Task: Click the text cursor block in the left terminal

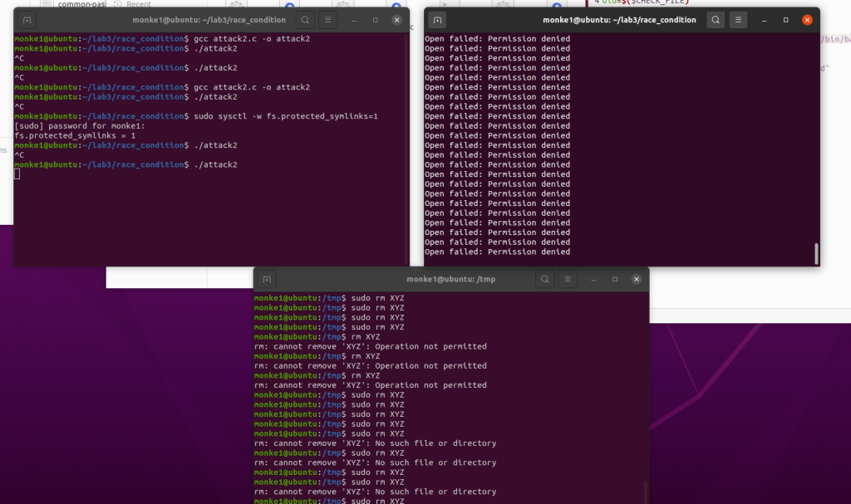Action: coord(17,174)
